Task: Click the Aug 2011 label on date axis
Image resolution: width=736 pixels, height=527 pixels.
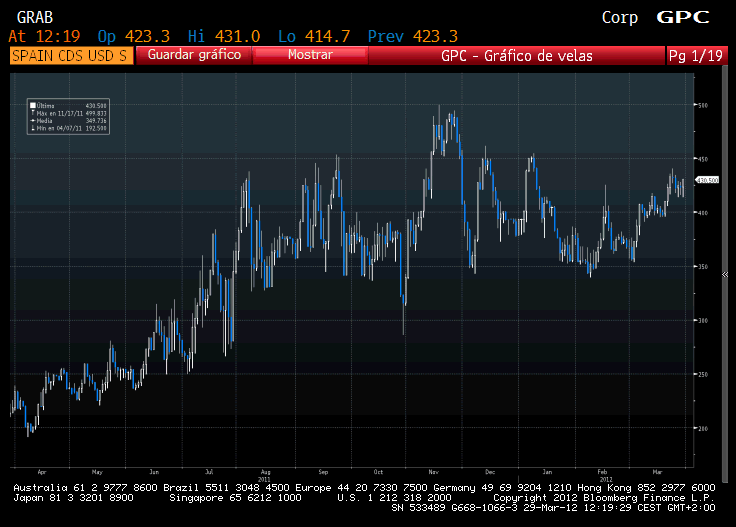Action: click(x=265, y=476)
